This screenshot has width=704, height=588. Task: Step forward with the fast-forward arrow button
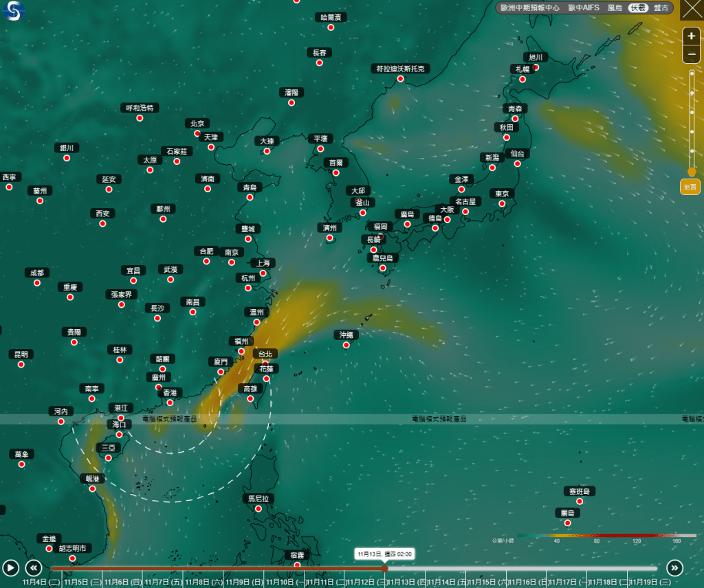(674, 567)
